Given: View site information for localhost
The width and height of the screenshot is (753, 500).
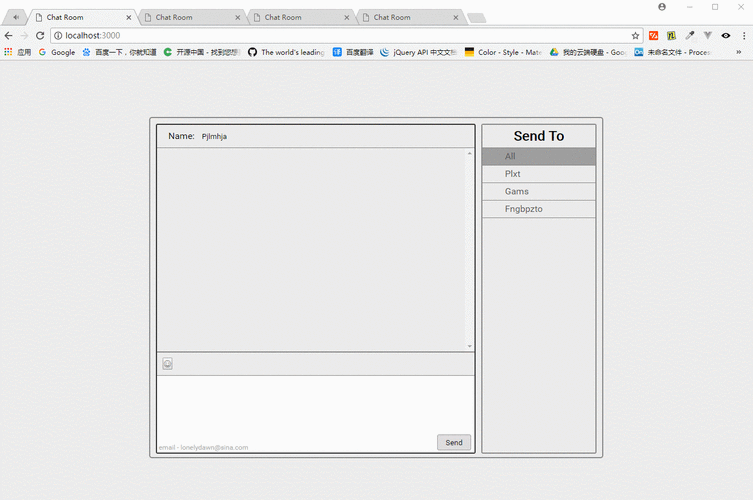Looking at the screenshot, I should point(59,35).
